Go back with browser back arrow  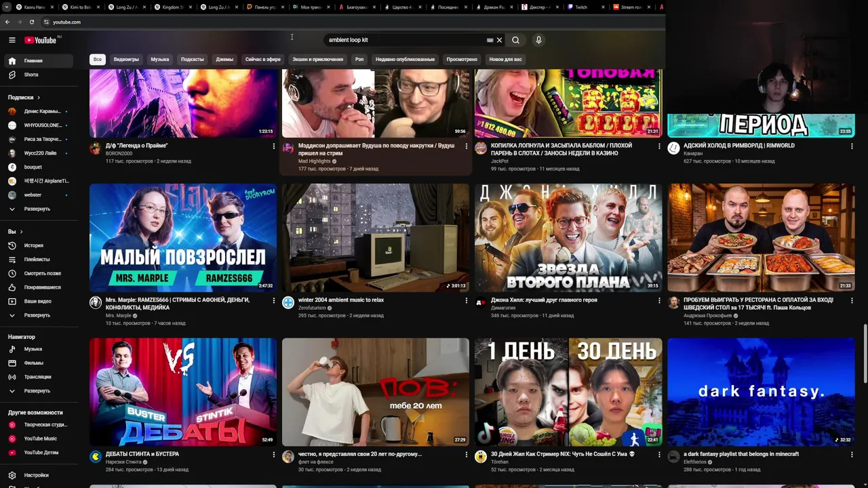7,22
